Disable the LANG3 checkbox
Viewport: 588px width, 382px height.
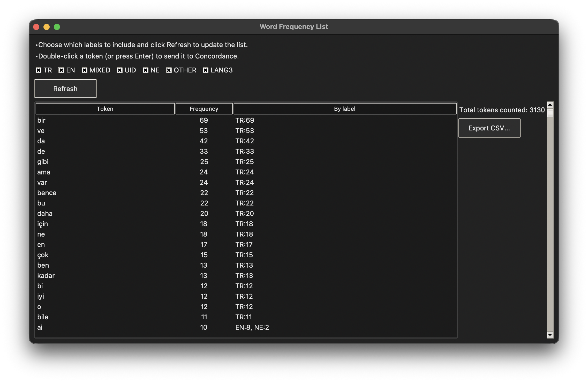(206, 70)
